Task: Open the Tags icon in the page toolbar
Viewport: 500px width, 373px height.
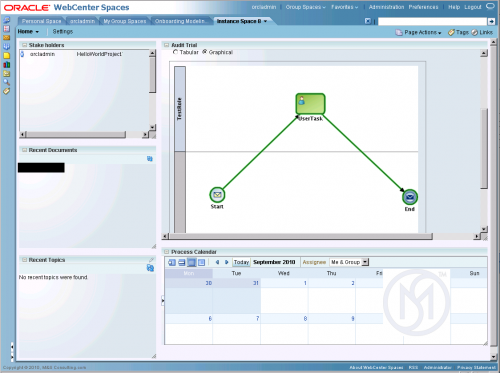Action: pyautogui.click(x=451, y=32)
